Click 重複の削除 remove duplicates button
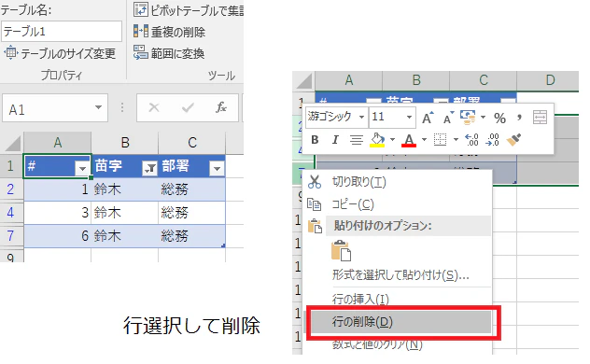The height and width of the screenshot is (364, 590). point(170,32)
